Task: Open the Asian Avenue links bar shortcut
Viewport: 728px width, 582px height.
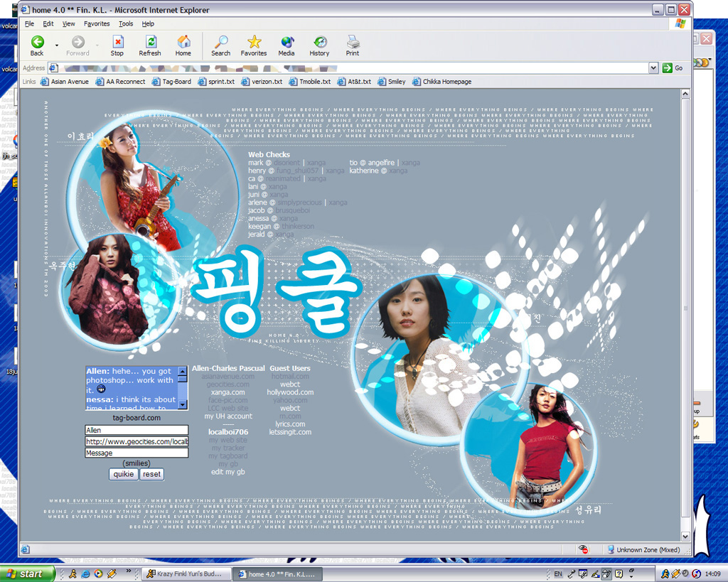Action: click(x=65, y=82)
